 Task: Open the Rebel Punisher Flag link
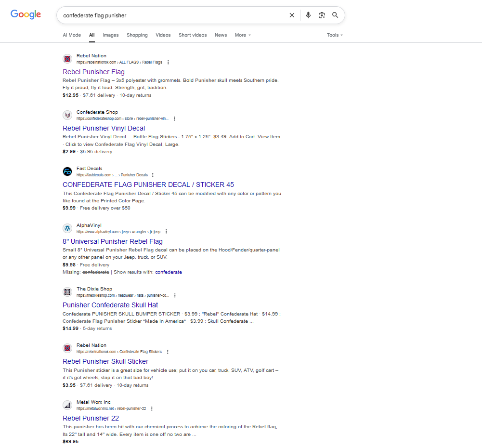coord(93,72)
